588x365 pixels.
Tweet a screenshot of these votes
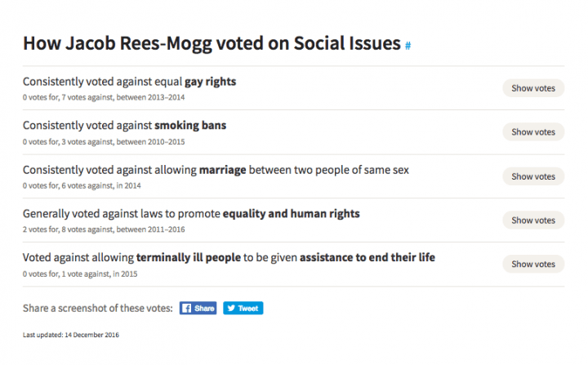pyautogui.click(x=243, y=308)
